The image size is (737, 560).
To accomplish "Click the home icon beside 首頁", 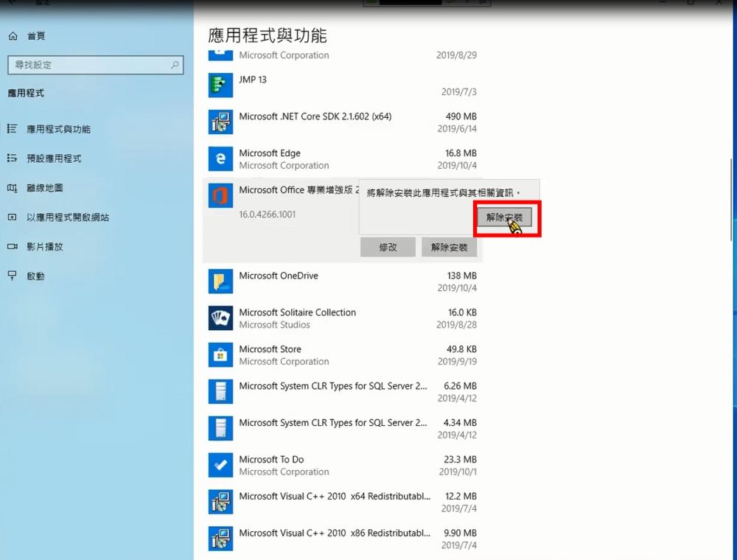I will point(13,36).
